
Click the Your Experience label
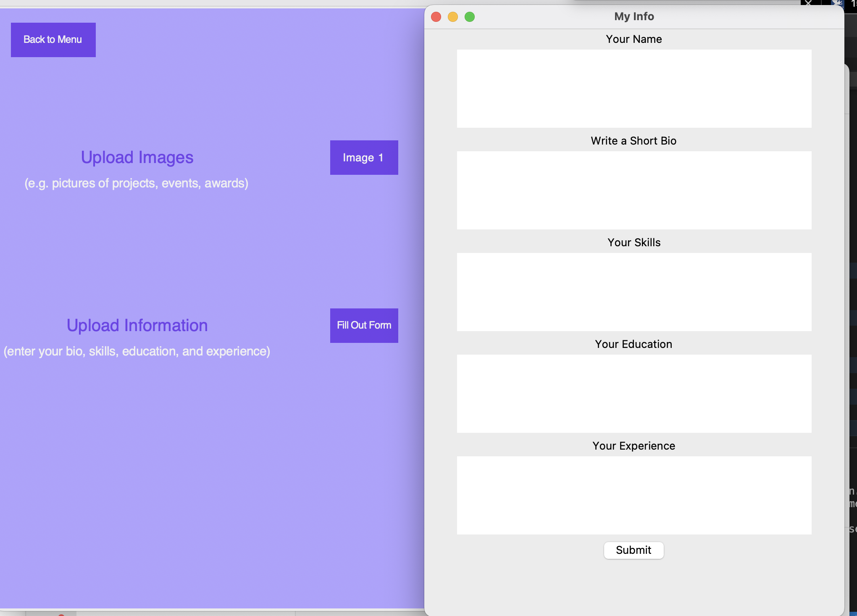tap(634, 446)
